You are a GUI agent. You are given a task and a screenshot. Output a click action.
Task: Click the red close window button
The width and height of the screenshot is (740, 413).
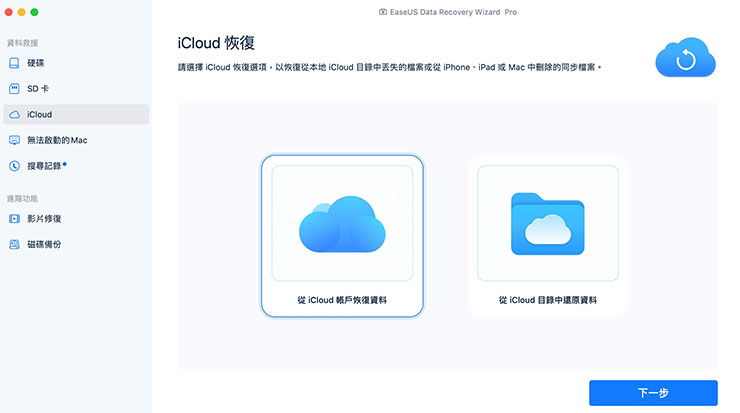(x=8, y=12)
